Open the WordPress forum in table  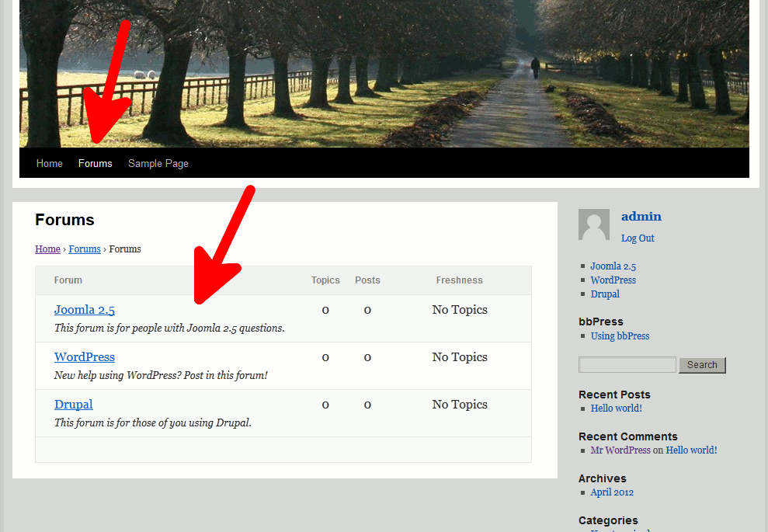pos(85,357)
